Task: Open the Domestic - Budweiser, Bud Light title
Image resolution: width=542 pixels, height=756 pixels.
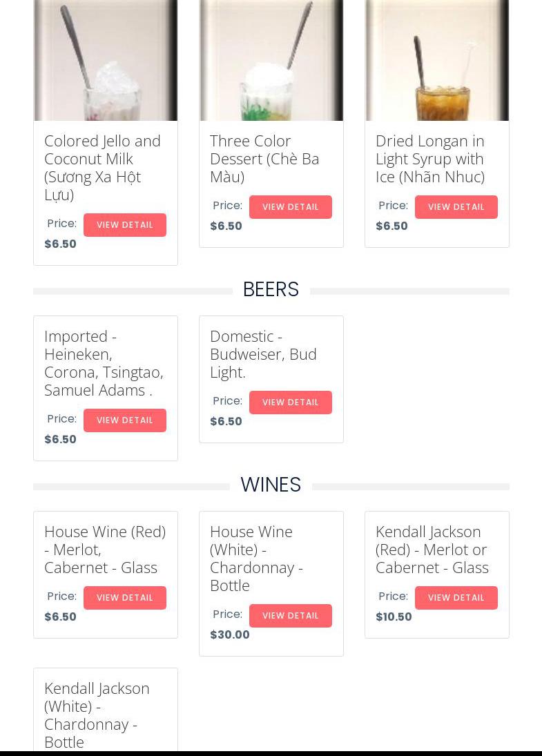Action: [263, 353]
